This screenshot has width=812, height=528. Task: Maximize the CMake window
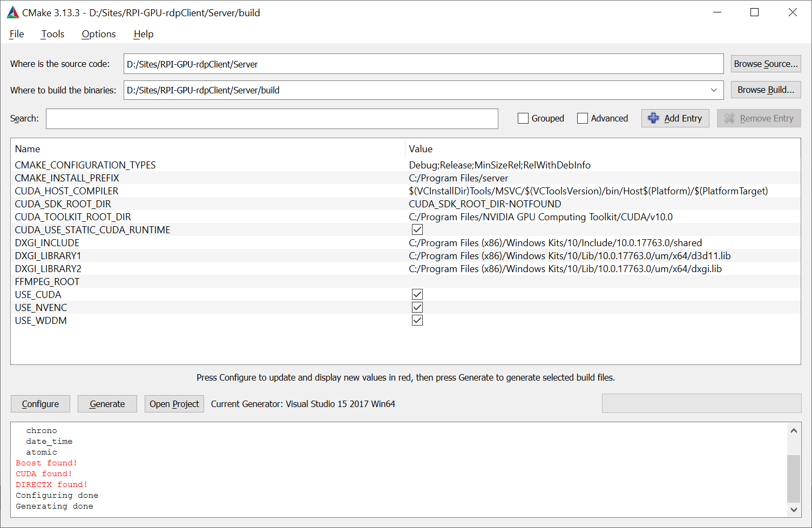pyautogui.click(x=755, y=12)
